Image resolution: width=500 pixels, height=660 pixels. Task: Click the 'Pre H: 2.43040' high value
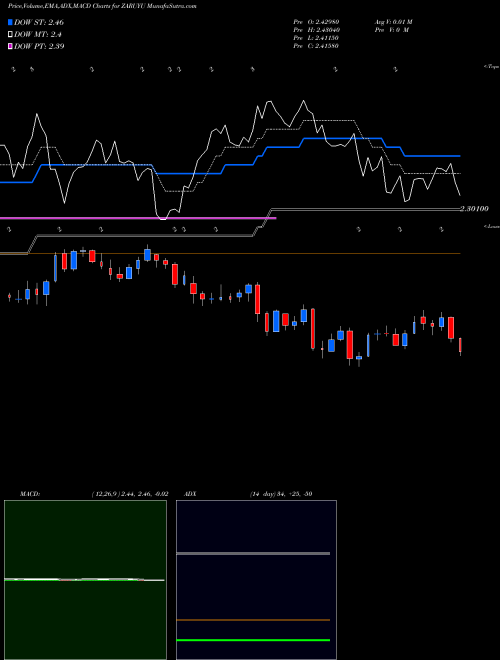click(316, 30)
